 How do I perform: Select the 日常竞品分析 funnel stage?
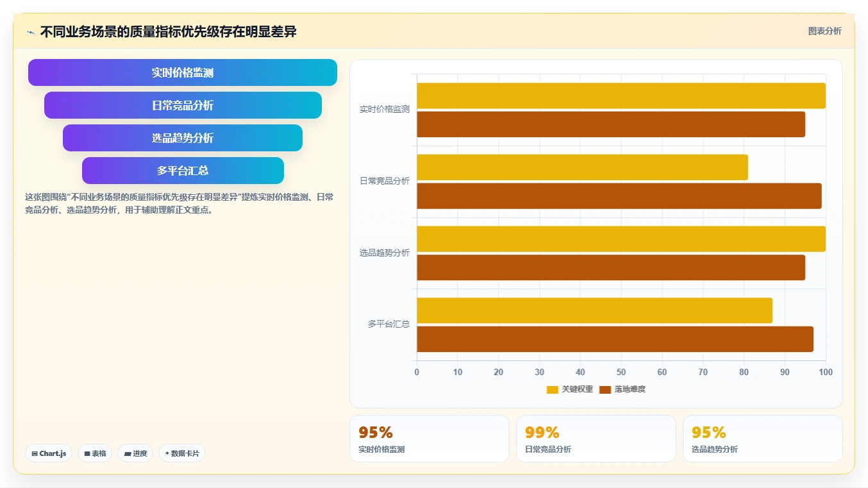click(183, 105)
